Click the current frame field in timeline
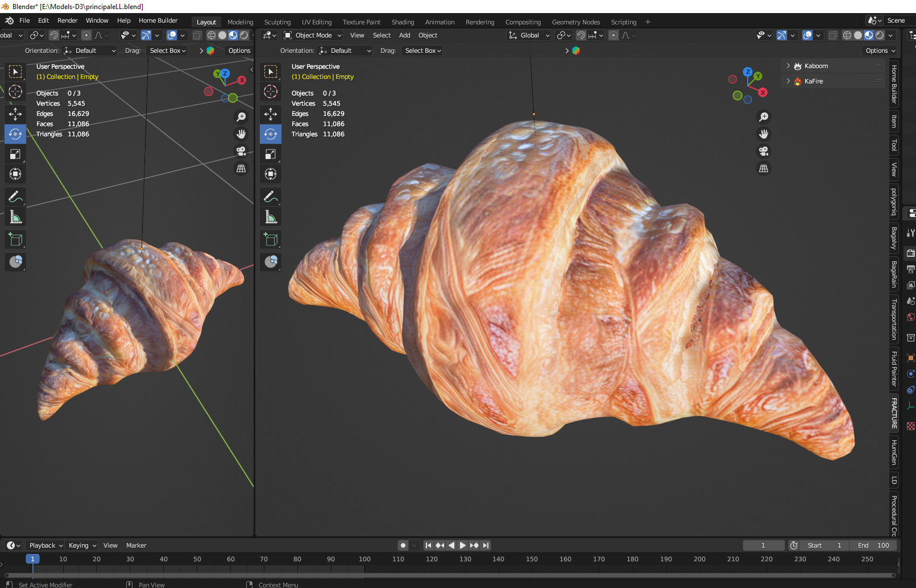The width and height of the screenshot is (916, 588). coord(763,545)
